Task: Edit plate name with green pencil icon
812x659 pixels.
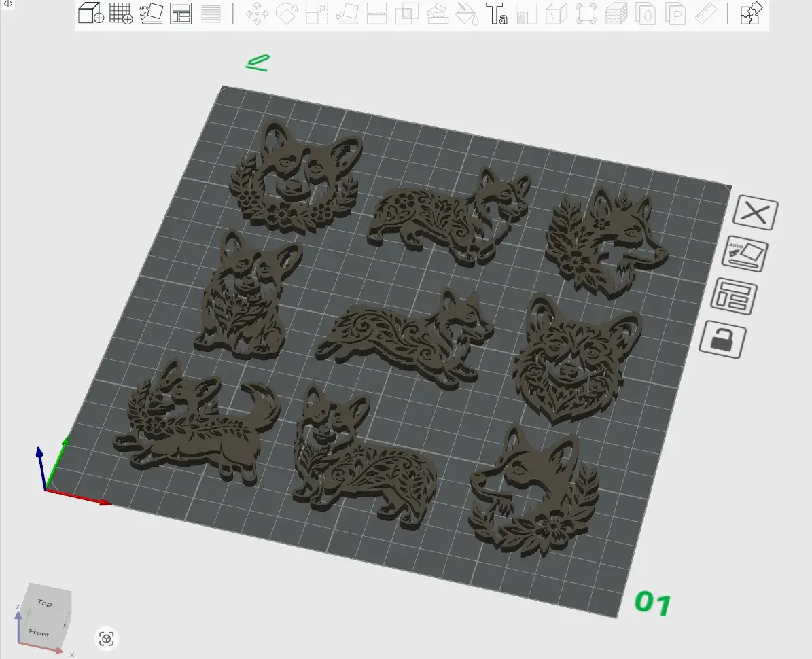Action: coord(258,63)
